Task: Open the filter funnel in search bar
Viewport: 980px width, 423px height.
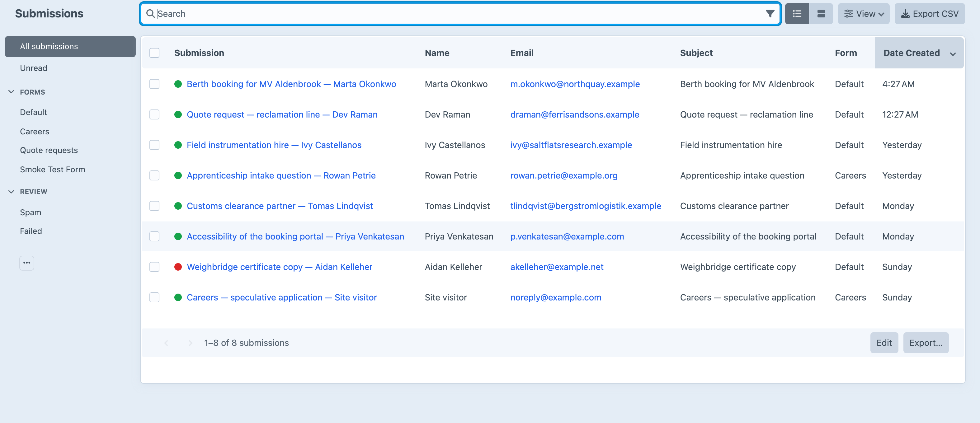Action: coord(770,14)
